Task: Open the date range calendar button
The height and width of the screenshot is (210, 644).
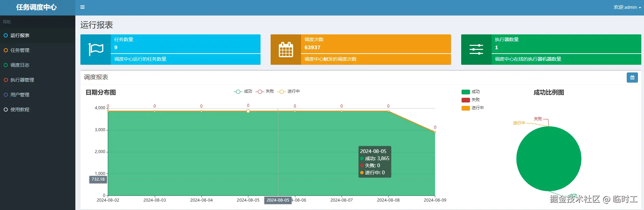Action: pos(632,78)
